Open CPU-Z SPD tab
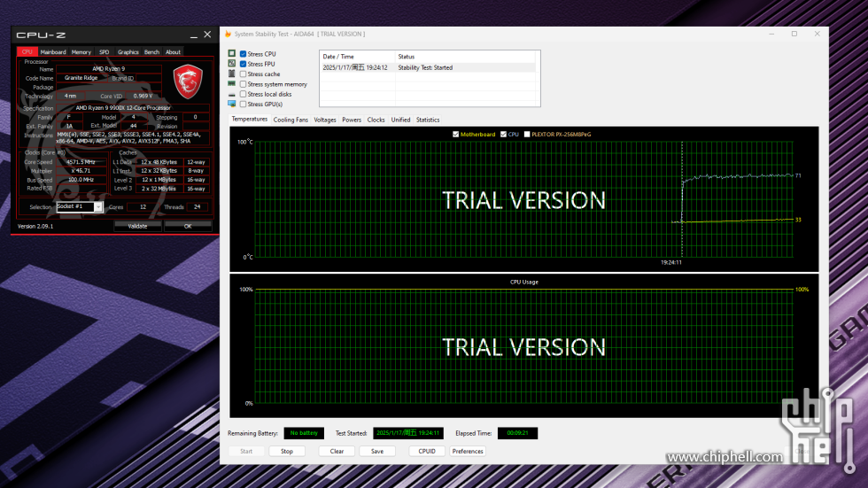Screen dimensions: 868x488 click(105, 52)
